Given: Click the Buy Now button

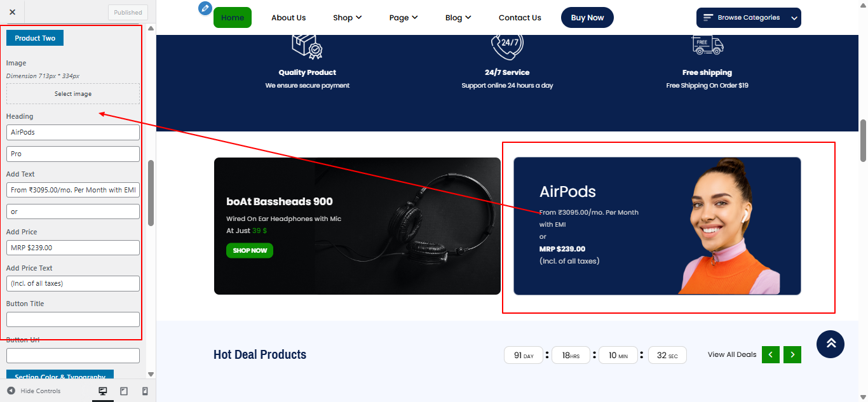Looking at the screenshot, I should pyautogui.click(x=587, y=17).
